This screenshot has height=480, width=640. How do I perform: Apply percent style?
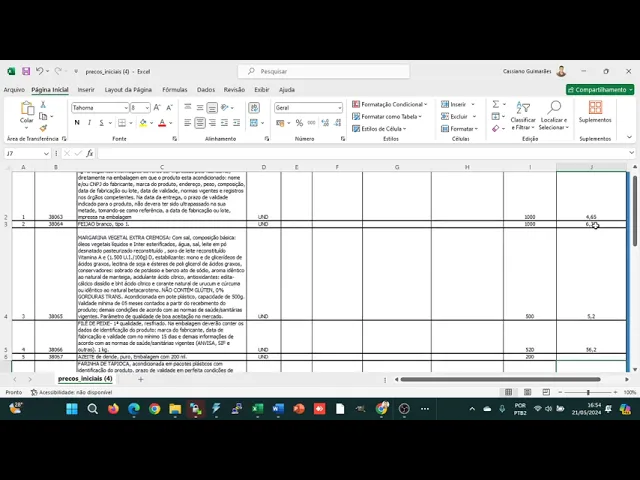(299, 123)
